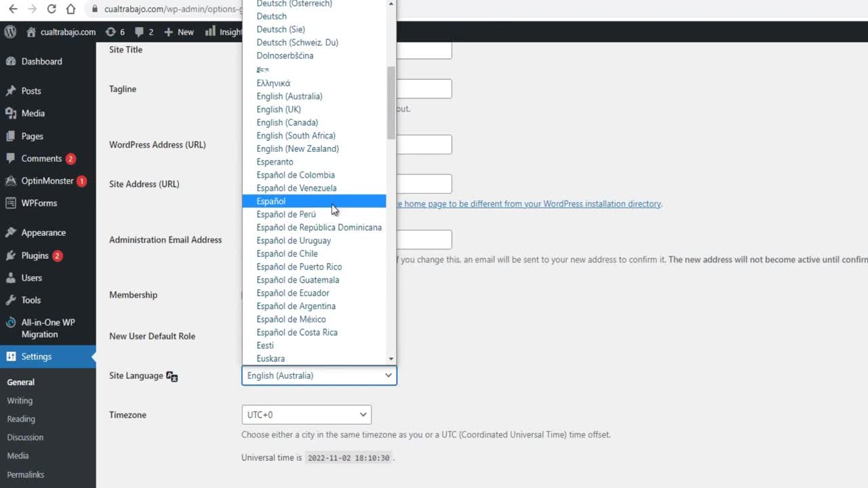The image size is (868, 488).
Task: Open the Appearance menu
Action: [43, 233]
